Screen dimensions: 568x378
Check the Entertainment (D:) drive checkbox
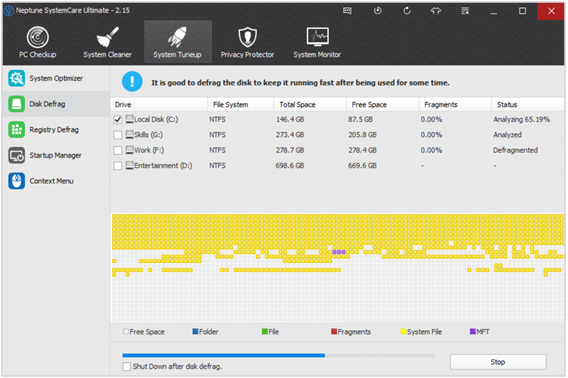point(117,166)
